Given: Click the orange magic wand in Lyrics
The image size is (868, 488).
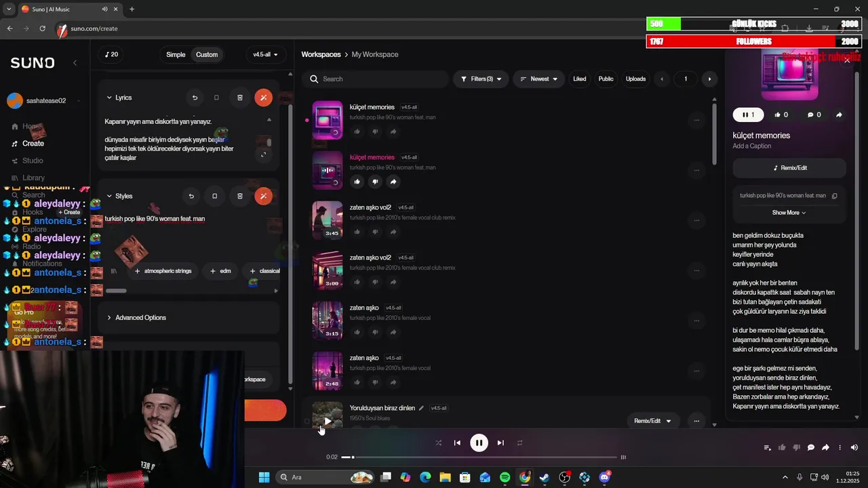Looking at the screenshot, I should [x=263, y=98].
